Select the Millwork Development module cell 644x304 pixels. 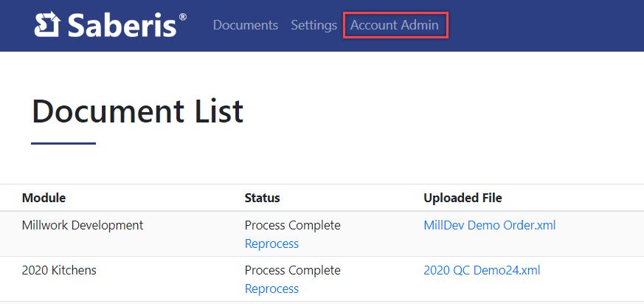pyautogui.click(x=83, y=225)
